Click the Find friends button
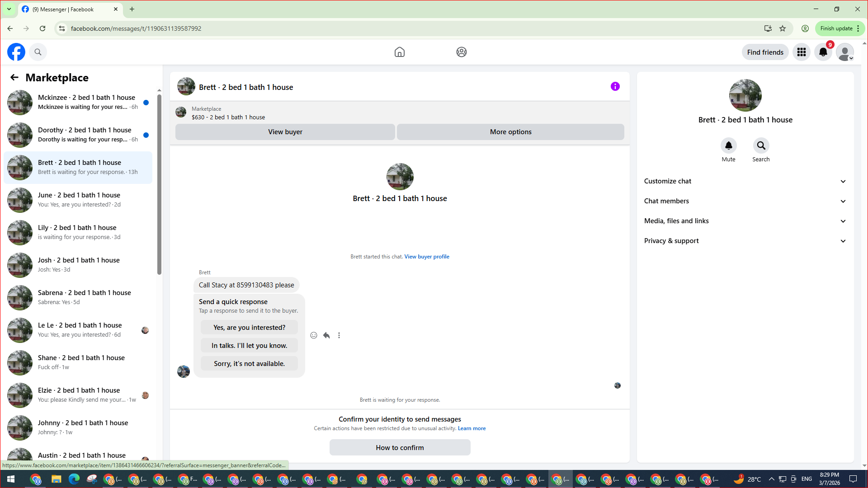 (765, 52)
